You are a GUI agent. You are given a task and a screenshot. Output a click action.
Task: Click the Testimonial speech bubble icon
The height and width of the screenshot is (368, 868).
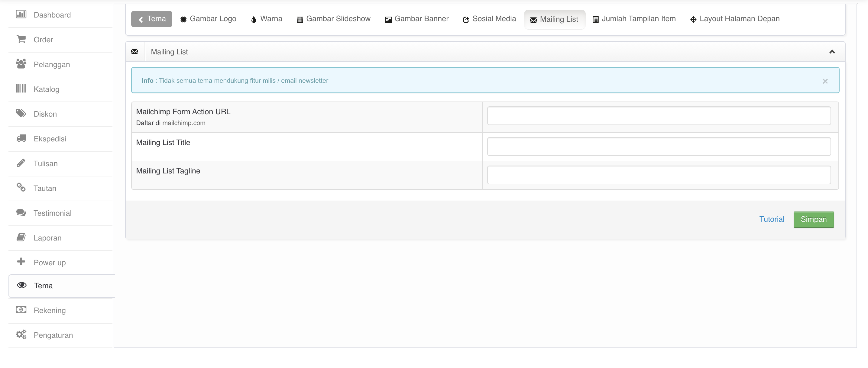[21, 212]
